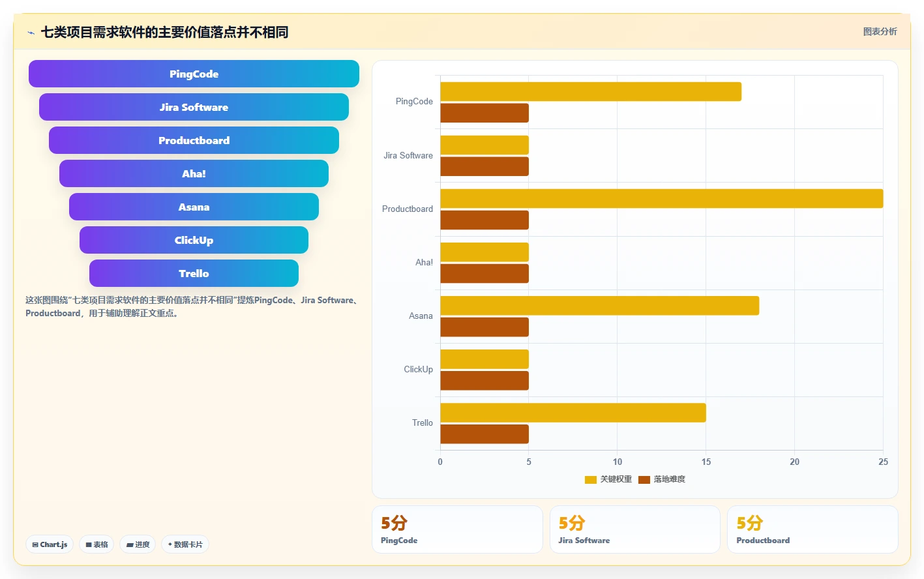Click the Trello y-axis label
This screenshot has width=924, height=579.
click(423, 423)
